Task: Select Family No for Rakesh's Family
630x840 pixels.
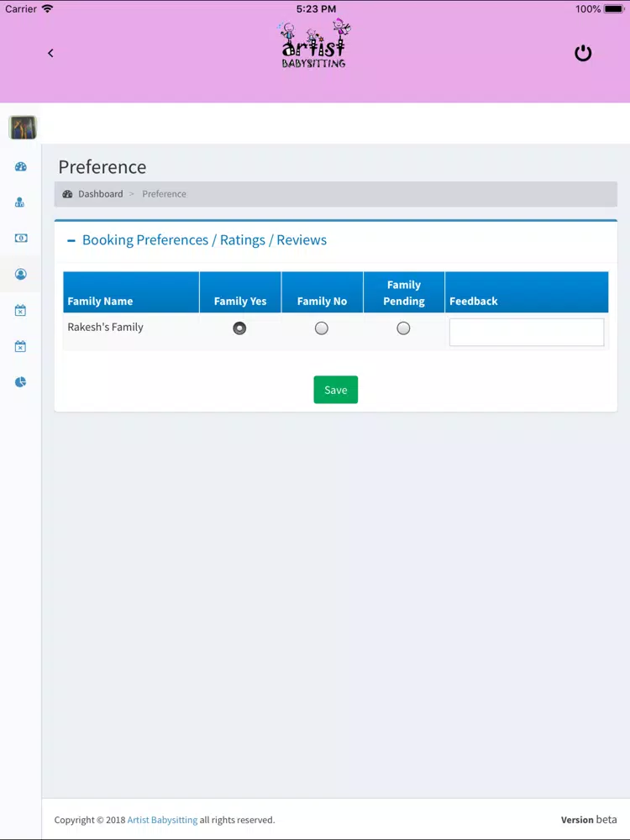Action: click(322, 328)
